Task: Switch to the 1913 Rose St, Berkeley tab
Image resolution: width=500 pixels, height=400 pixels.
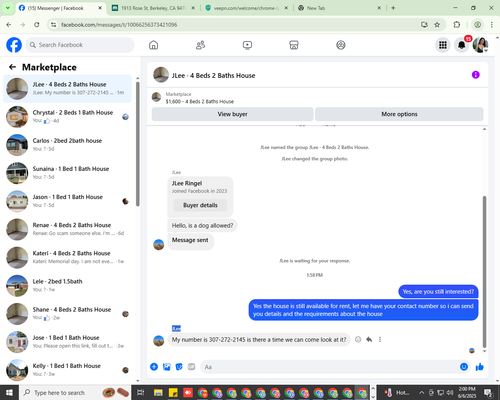Action: [153, 8]
